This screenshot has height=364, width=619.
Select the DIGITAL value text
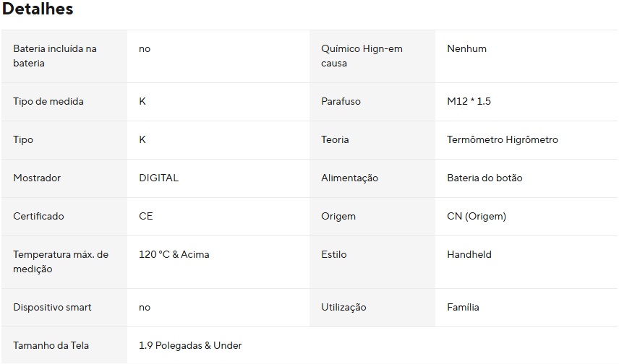click(x=158, y=178)
